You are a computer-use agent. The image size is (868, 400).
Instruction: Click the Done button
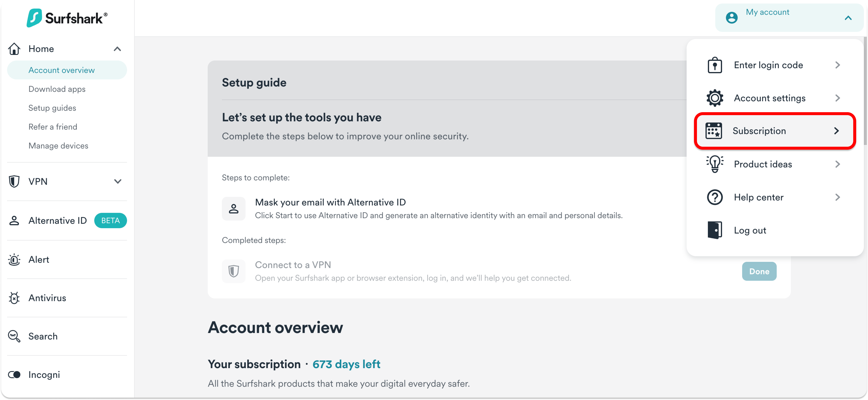(759, 271)
